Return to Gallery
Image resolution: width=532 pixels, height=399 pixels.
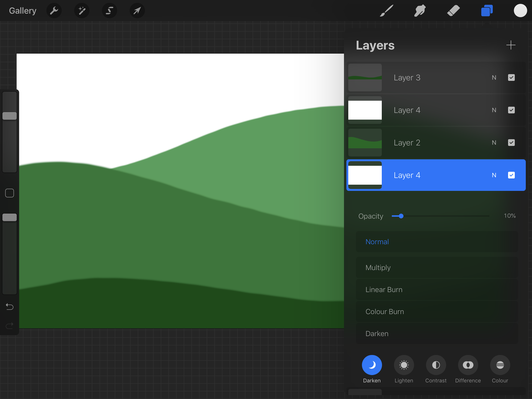point(23,11)
